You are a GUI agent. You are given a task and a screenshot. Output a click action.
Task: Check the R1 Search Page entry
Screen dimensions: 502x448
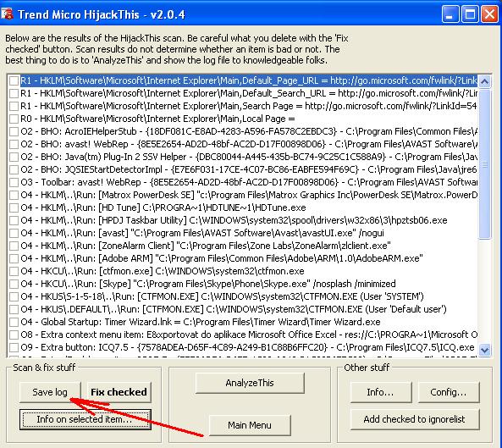[14, 106]
